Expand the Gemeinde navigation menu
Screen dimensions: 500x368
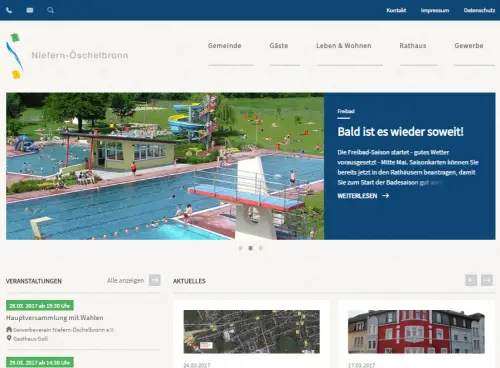[x=225, y=46]
